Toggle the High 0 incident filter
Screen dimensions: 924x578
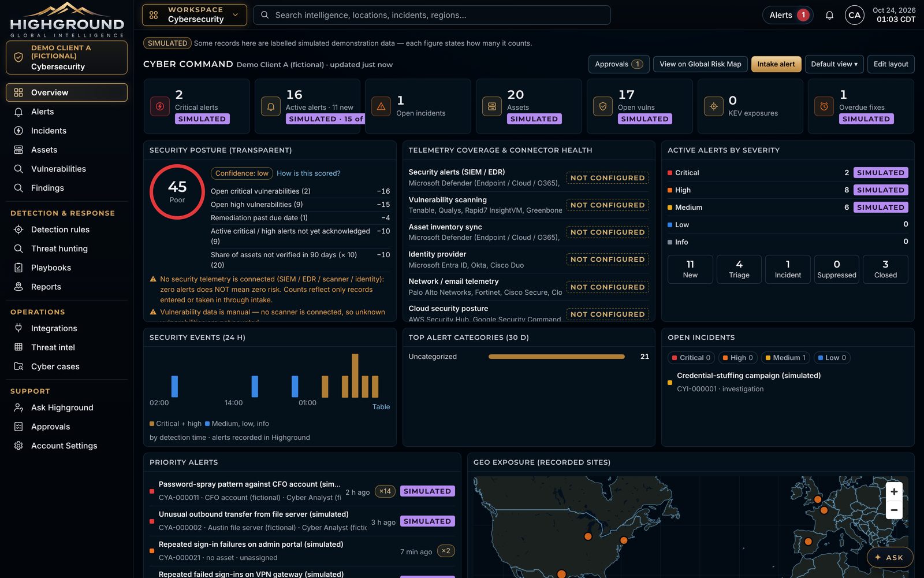click(738, 358)
